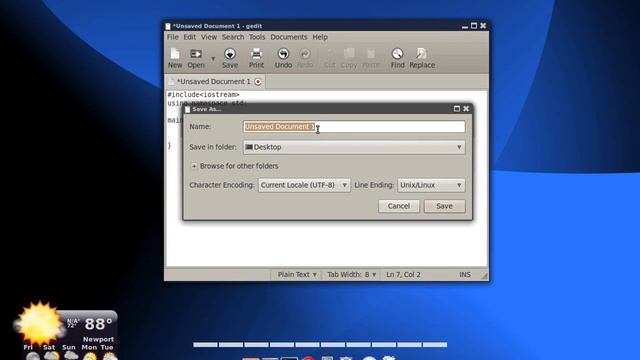Minimize the gedit window
The width and height of the screenshot is (640, 360).
[464, 26]
